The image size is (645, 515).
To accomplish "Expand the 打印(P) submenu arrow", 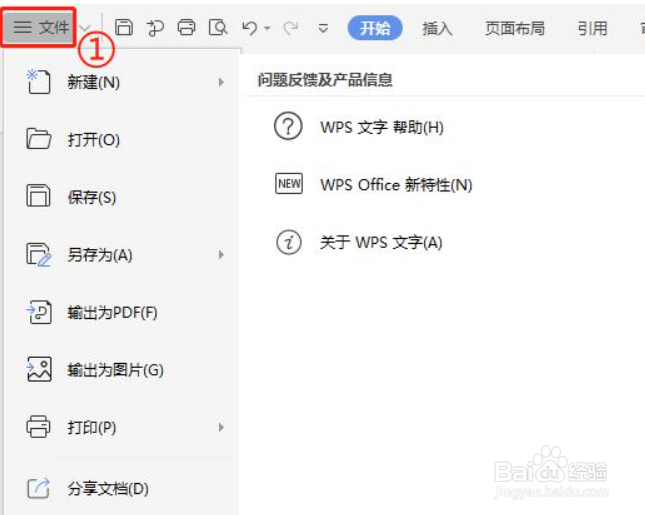I will pos(221,428).
